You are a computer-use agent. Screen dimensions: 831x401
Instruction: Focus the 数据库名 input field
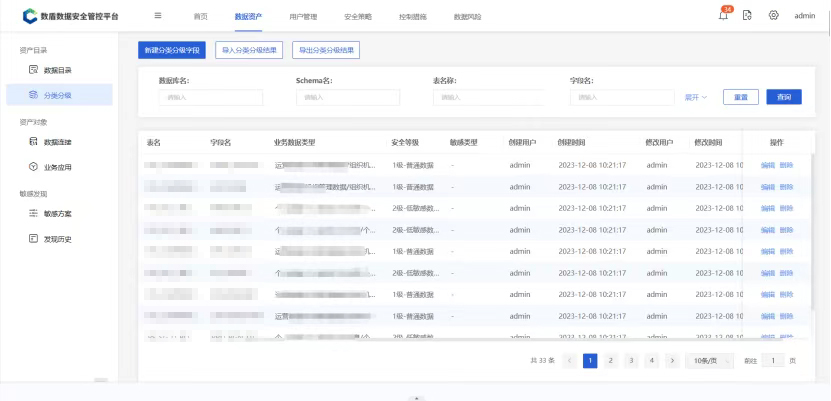(210, 98)
